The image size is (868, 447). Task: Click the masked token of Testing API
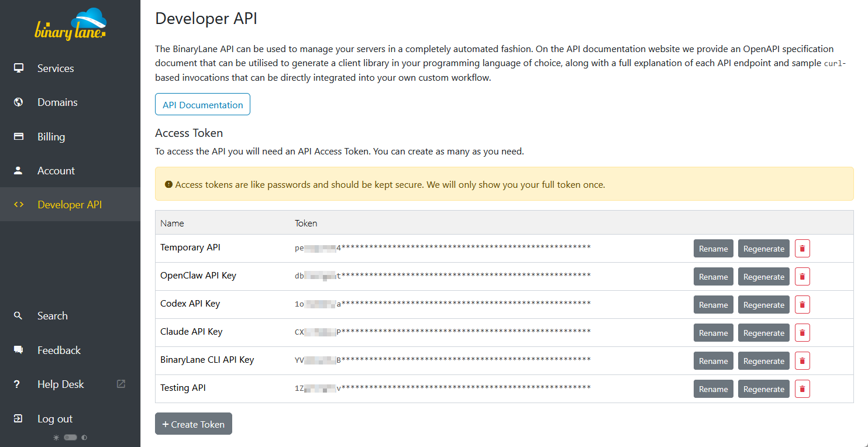click(443, 388)
